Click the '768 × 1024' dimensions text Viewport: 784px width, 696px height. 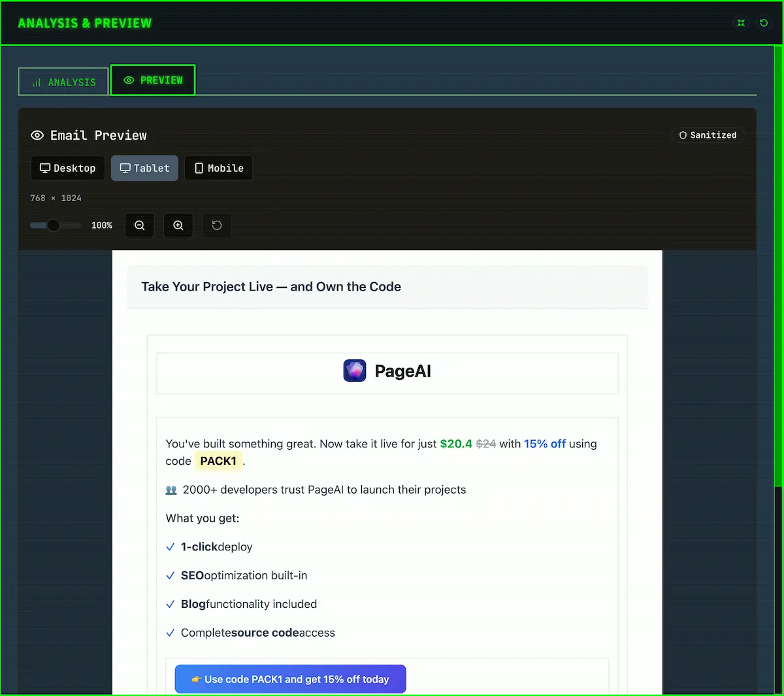(56, 198)
